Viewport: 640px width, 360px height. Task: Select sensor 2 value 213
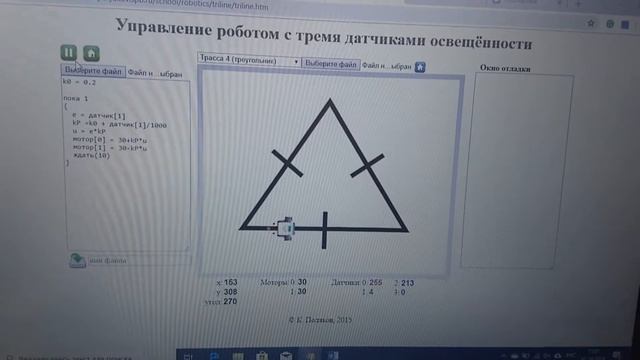(x=407, y=283)
